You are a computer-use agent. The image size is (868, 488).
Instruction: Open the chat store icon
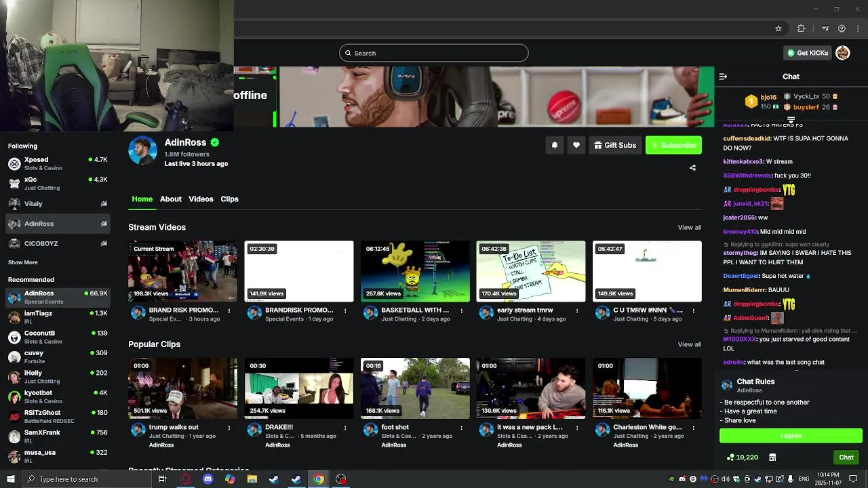point(772,457)
